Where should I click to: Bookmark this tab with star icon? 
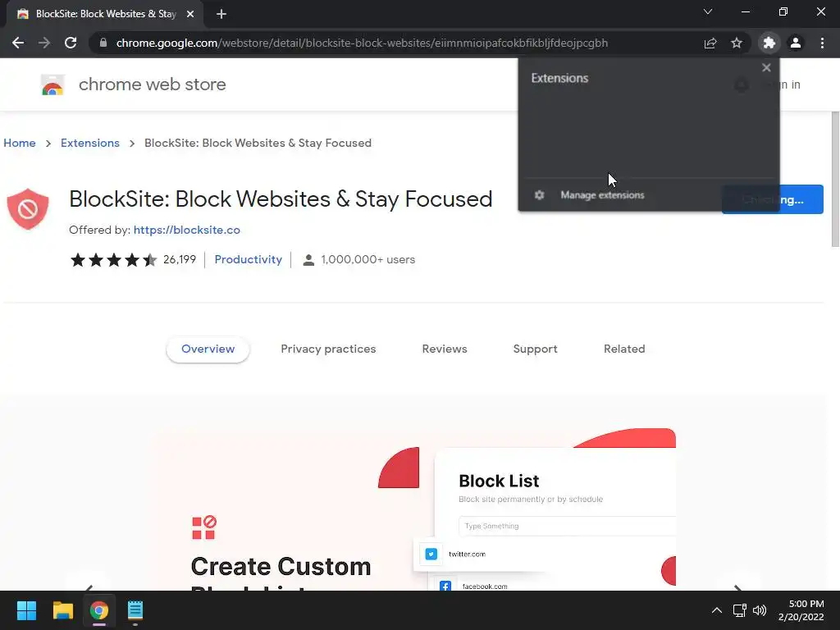pos(737,43)
